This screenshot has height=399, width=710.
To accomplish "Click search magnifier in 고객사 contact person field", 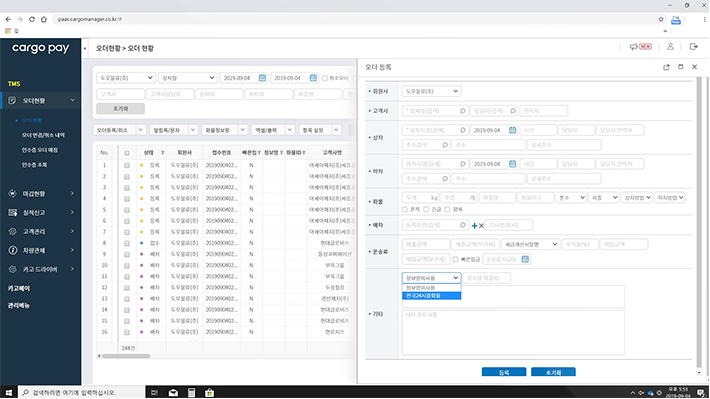I will [x=513, y=111].
